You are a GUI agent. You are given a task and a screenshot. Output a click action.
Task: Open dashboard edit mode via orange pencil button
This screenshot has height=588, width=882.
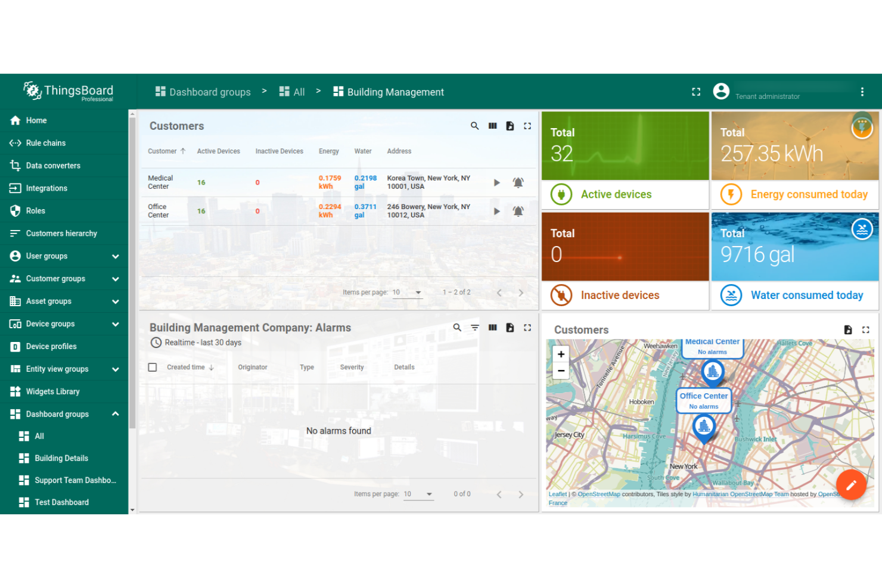tap(851, 485)
